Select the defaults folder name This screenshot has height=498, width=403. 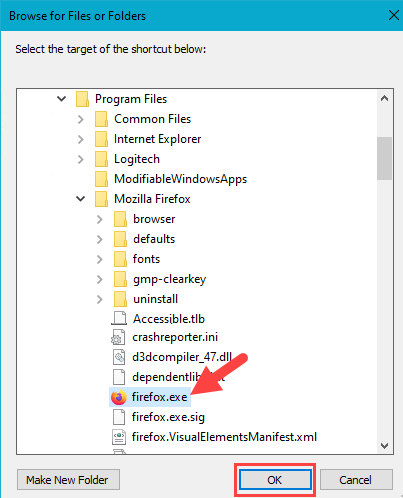coord(154,239)
